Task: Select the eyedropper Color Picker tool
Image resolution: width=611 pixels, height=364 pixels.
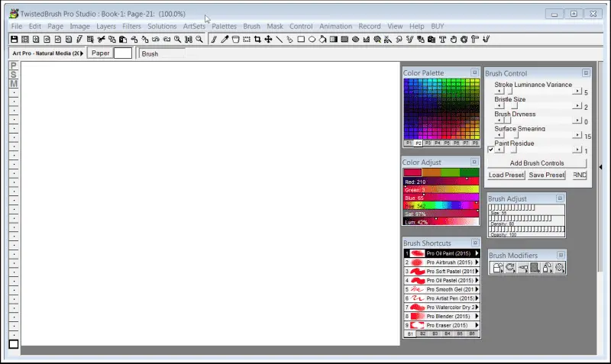Action: [x=225, y=40]
